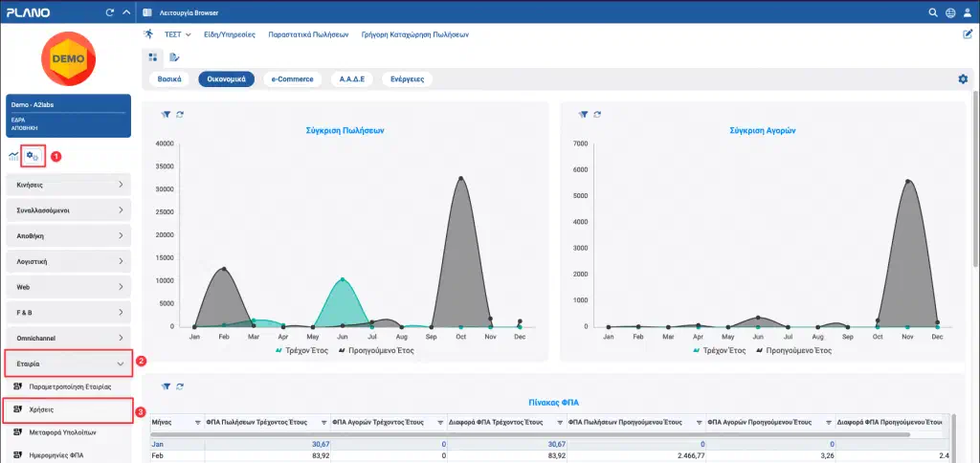This screenshot has height=463, width=980.
Task: Select the Α.Α.Δ.Ε tab
Action: point(352,79)
